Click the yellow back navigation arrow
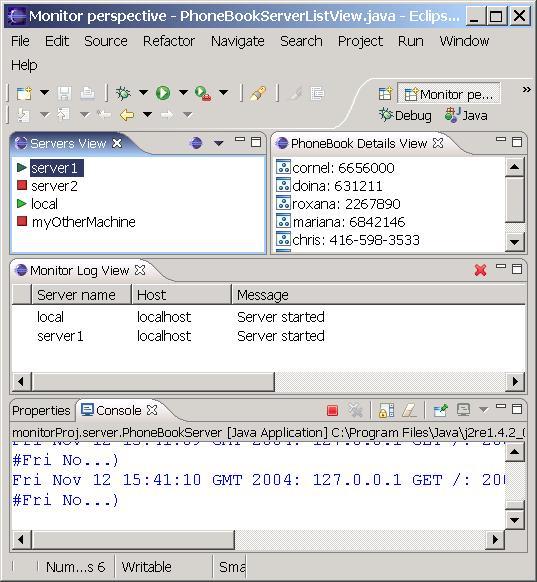Viewport: 537px width, 582px height. [127, 115]
